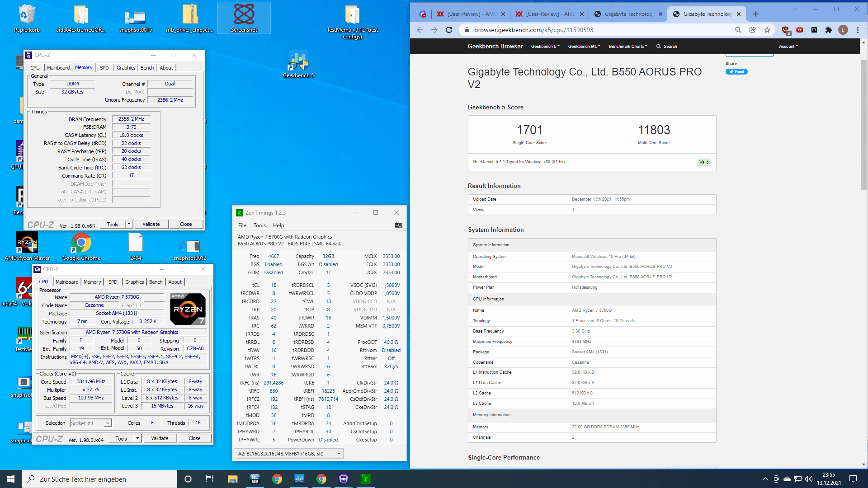Launch Geekbench 5 desktop shortcut
The width and height of the screenshot is (868, 488).
pyautogui.click(x=298, y=65)
